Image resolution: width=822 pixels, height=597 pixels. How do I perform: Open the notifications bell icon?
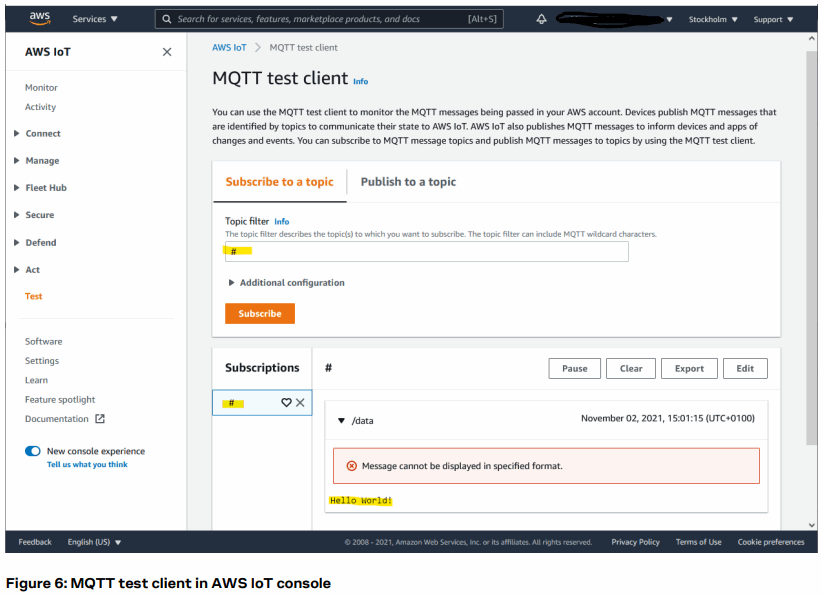click(x=541, y=19)
